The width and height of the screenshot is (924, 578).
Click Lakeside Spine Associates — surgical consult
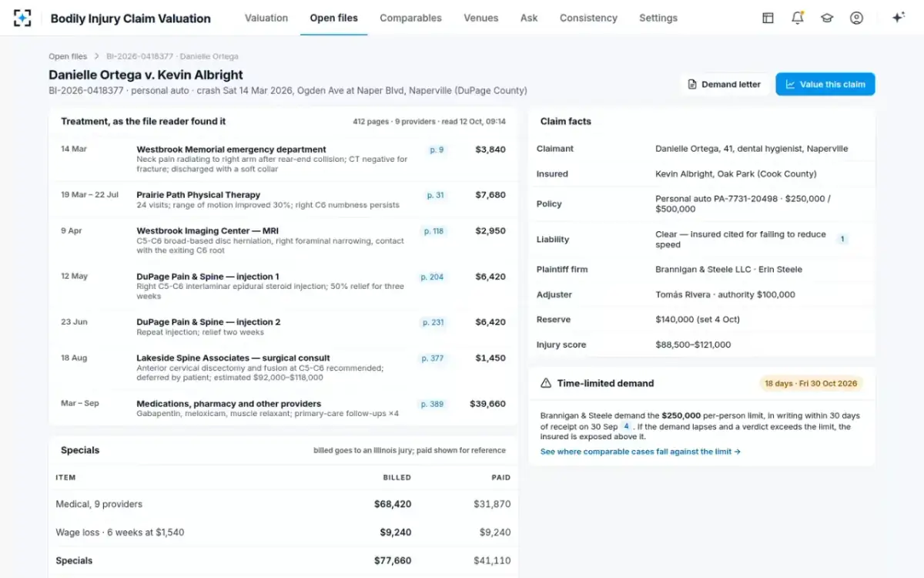tap(283, 368)
